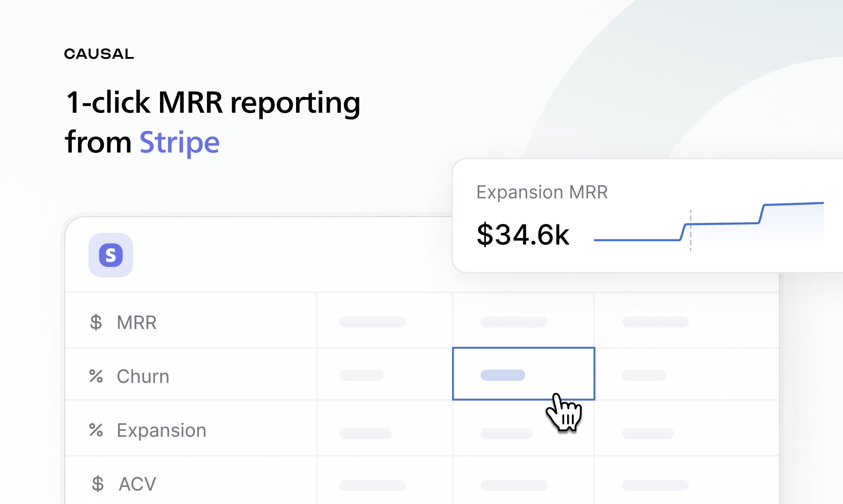This screenshot has width=843, height=504.
Task: Click the dollar icon beside ACV
Action: point(98,484)
